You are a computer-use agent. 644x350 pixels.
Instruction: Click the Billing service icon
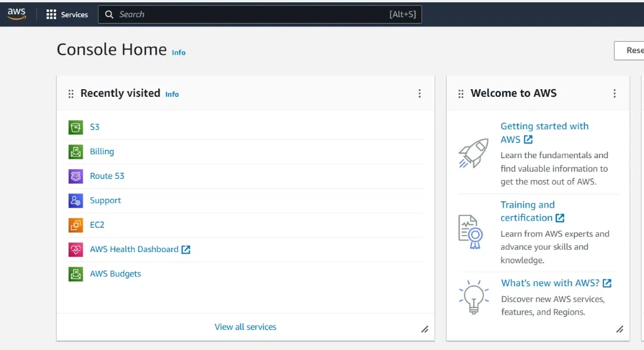pos(76,152)
